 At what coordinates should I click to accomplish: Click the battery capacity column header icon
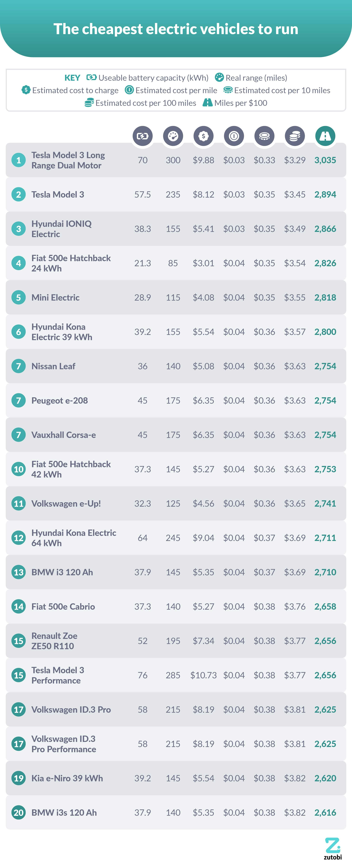pos(143,136)
